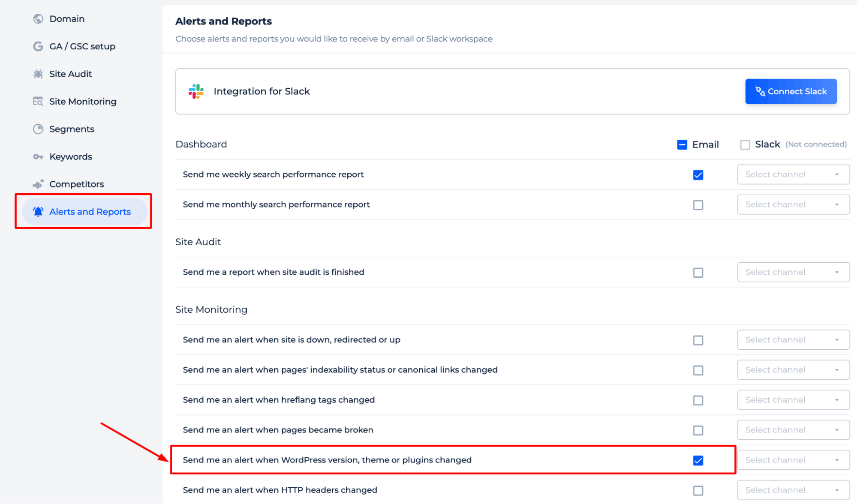Uncheck weekly search performance report email

(x=698, y=175)
